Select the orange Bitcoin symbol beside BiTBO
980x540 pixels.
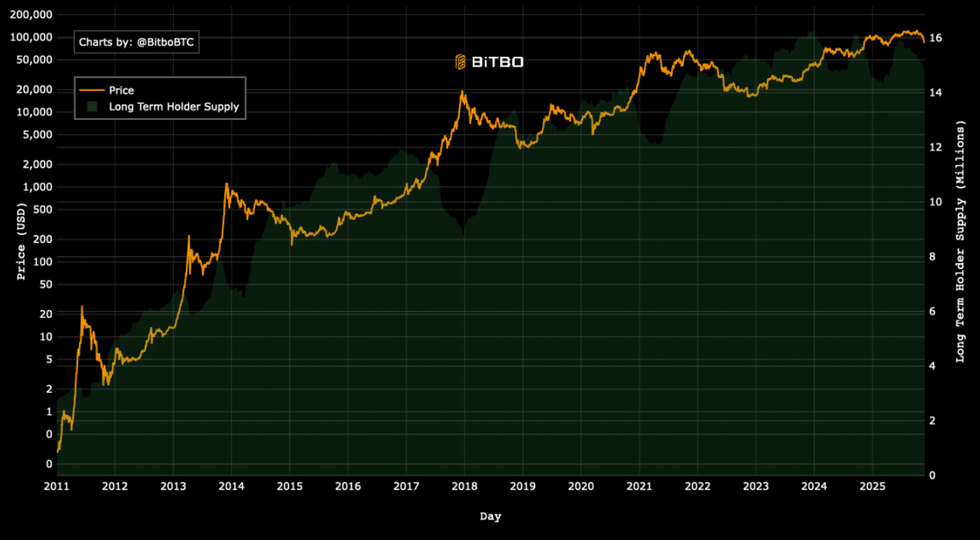458,62
